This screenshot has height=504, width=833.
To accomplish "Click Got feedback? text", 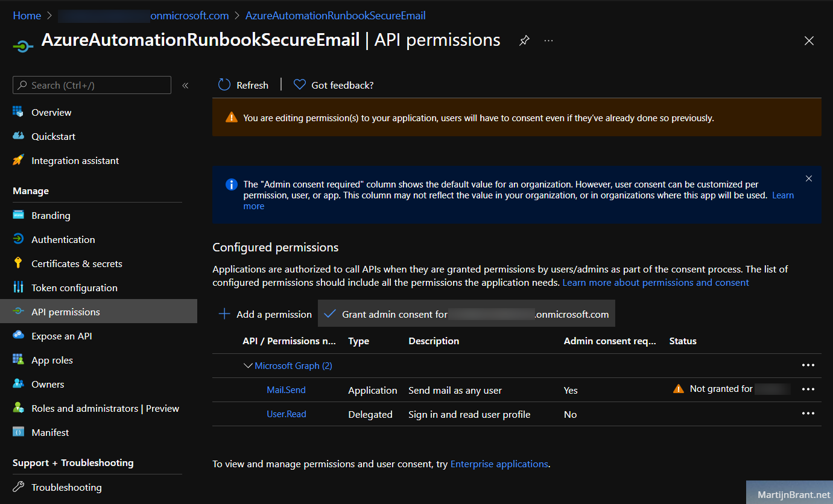I will pyautogui.click(x=343, y=86).
